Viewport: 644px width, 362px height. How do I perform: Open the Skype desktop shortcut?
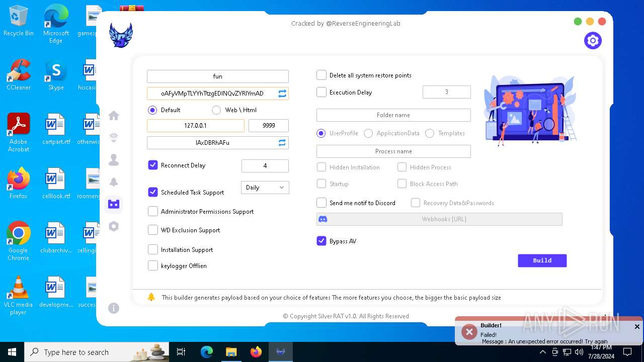(56, 75)
